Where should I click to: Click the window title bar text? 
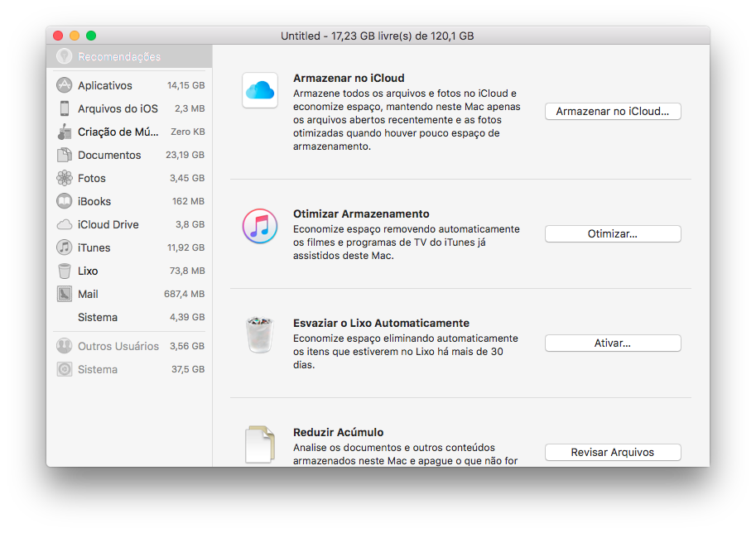[x=377, y=36]
